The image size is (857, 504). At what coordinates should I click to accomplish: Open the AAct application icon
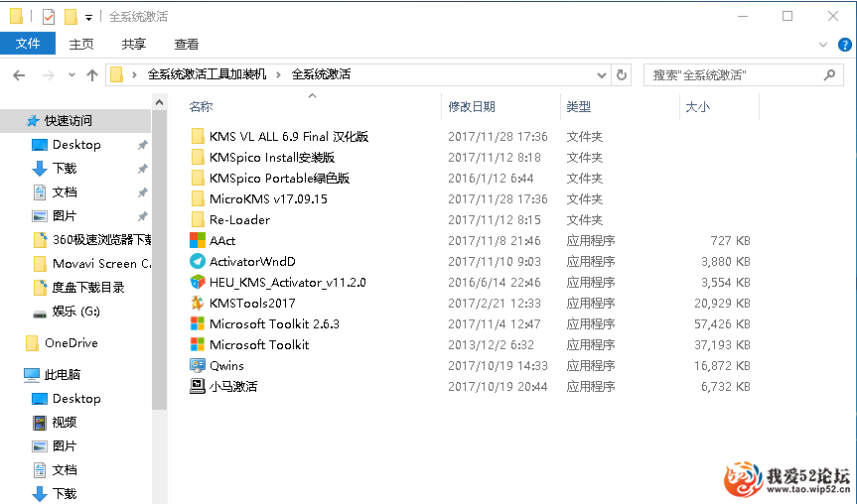click(x=198, y=240)
